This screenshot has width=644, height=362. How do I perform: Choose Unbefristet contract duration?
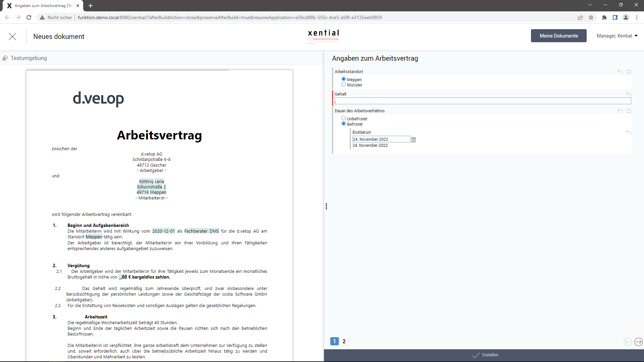343,119
